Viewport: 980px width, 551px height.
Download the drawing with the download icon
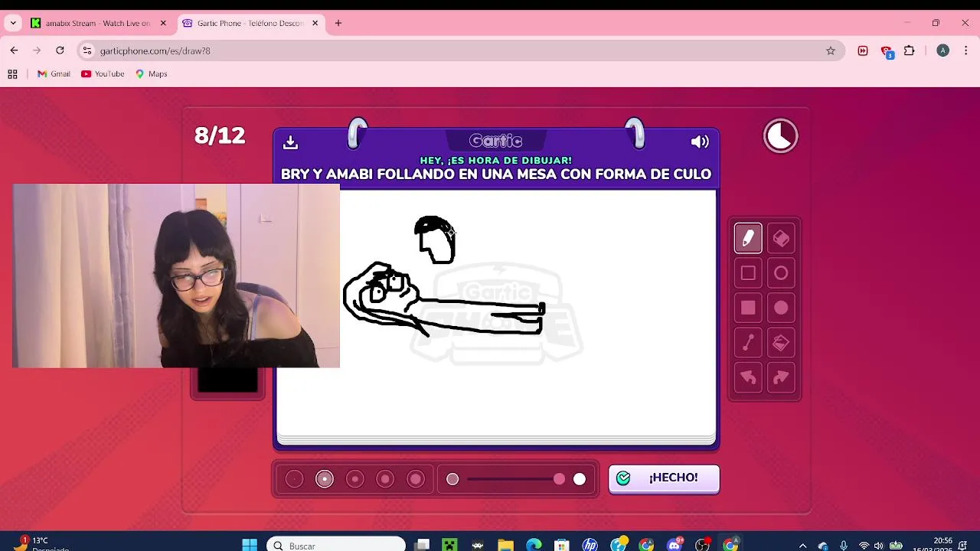click(290, 142)
